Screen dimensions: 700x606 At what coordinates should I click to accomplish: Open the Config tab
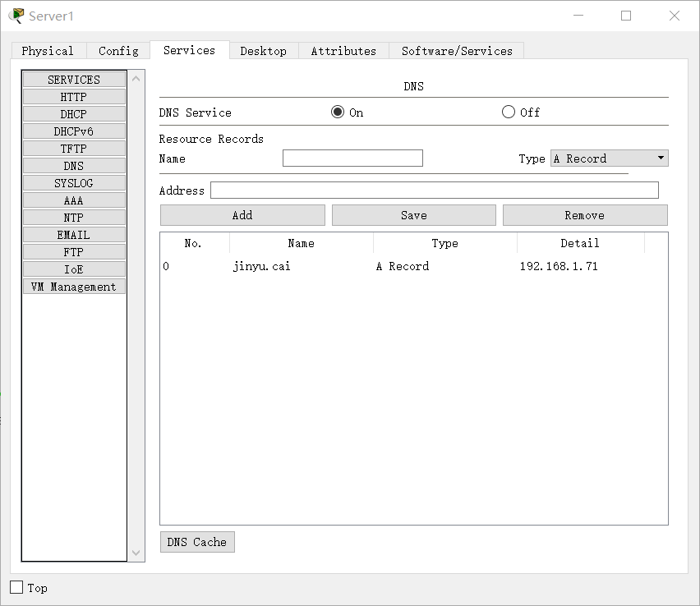(118, 51)
